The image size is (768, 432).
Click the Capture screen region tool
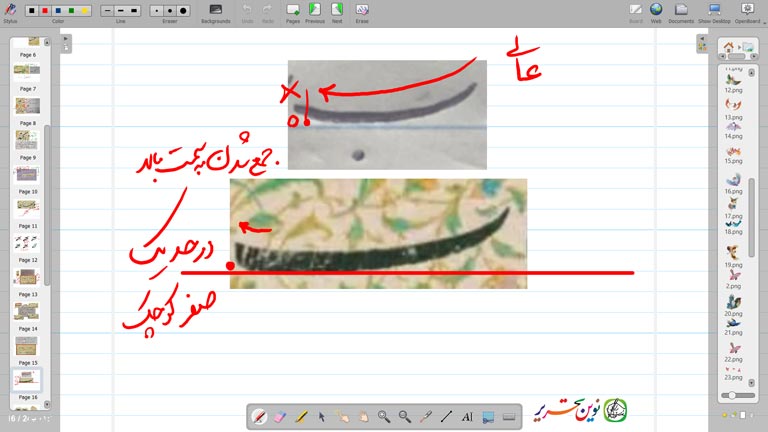[488, 416]
